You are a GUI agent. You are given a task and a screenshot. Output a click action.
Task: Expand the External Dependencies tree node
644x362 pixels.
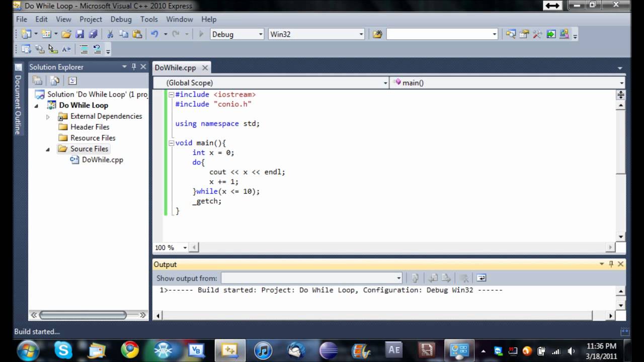(x=48, y=117)
